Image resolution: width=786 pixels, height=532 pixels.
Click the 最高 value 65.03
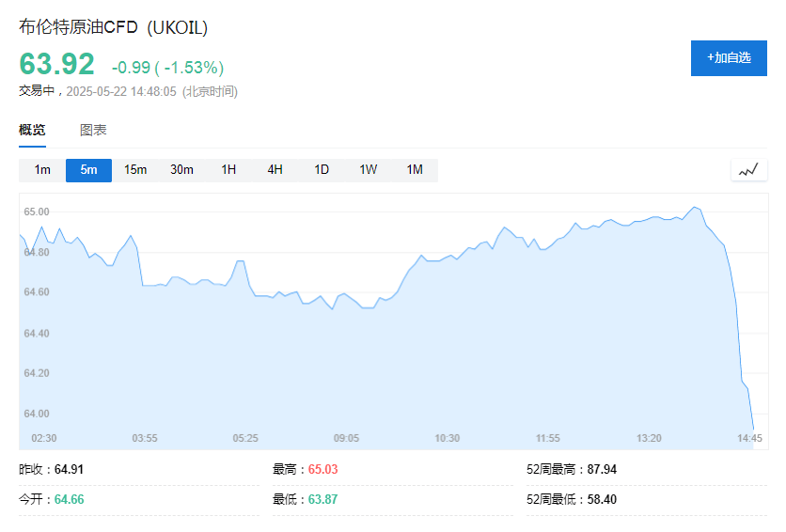322,469
